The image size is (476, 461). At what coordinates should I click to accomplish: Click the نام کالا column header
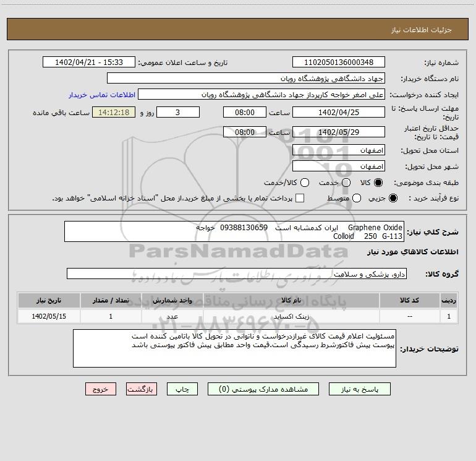click(x=291, y=300)
